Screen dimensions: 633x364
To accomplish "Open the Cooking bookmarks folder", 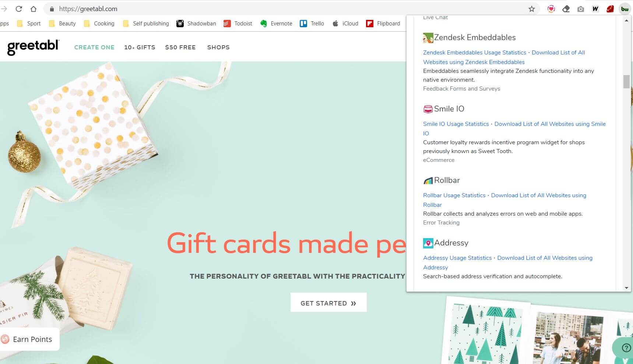I will click(99, 24).
